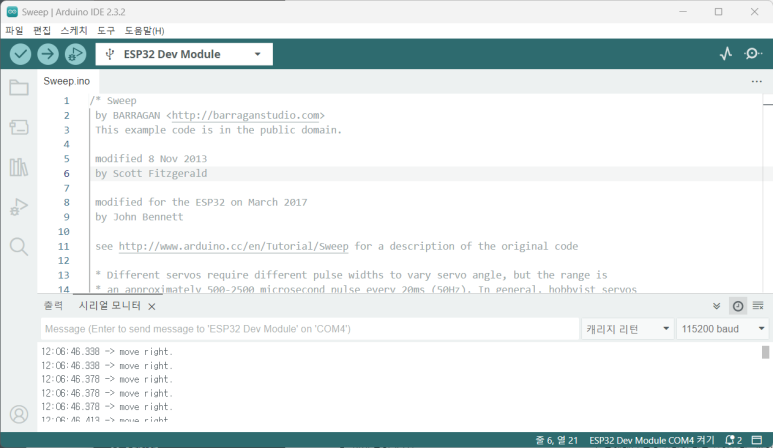Click the Upload arrow button
The width and height of the screenshot is (773, 448).
click(x=48, y=54)
